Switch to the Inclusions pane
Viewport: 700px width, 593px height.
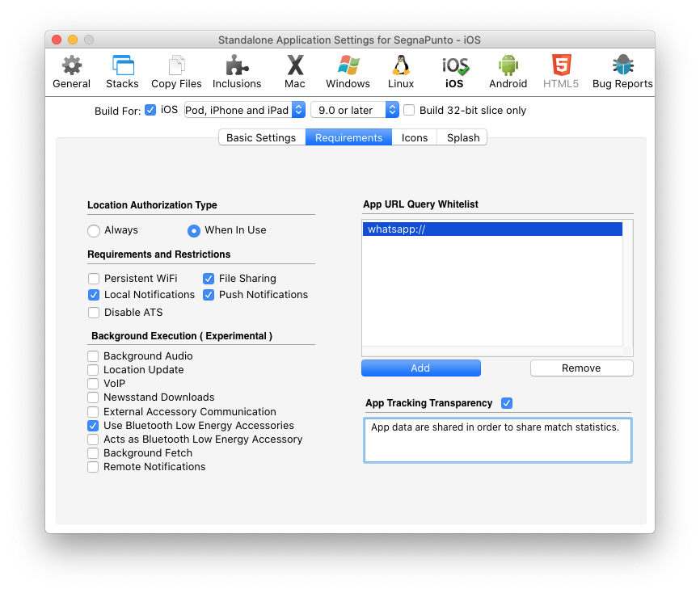coord(237,71)
